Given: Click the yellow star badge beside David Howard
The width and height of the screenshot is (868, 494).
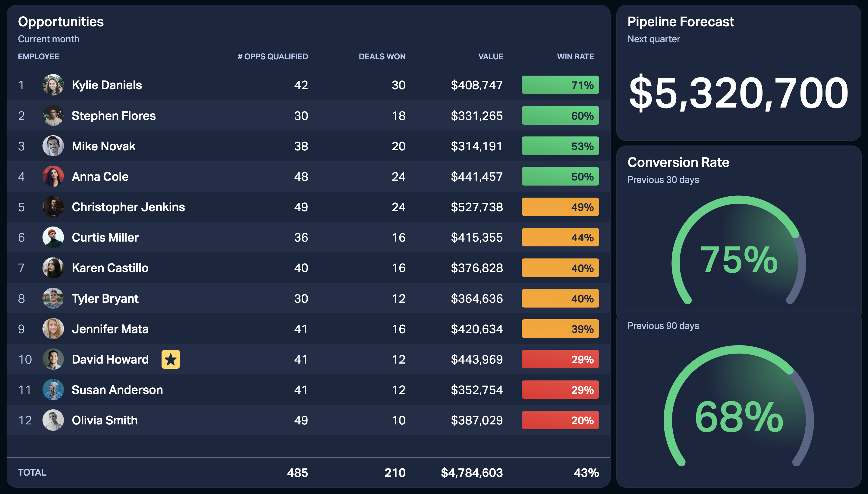Looking at the screenshot, I should click(170, 359).
